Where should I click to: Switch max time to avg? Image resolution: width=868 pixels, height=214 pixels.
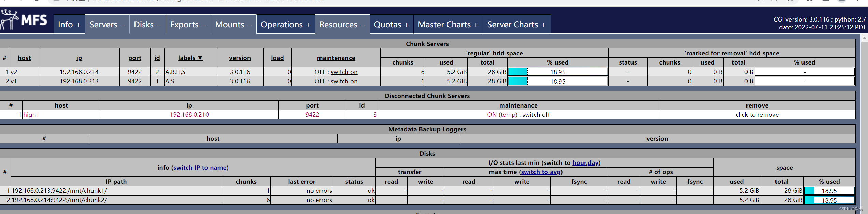point(541,172)
